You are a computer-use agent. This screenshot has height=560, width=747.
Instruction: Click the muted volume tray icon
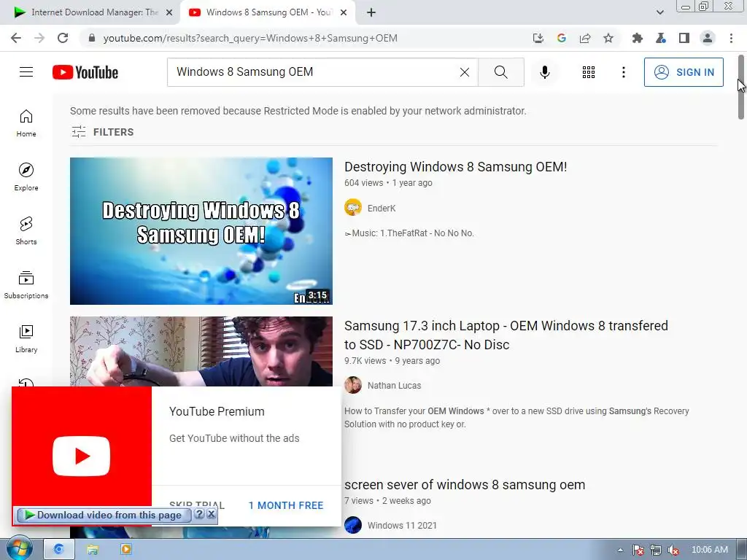pos(673,550)
